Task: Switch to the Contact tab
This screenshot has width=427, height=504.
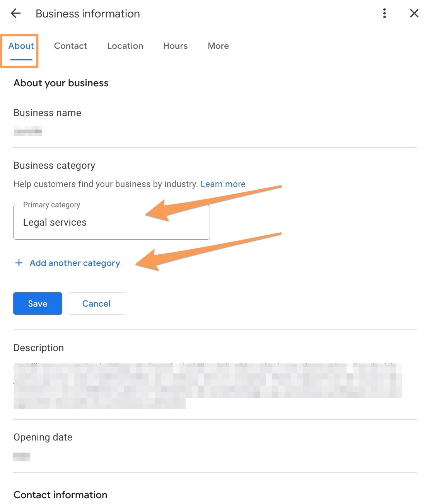Action: (x=70, y=46)
